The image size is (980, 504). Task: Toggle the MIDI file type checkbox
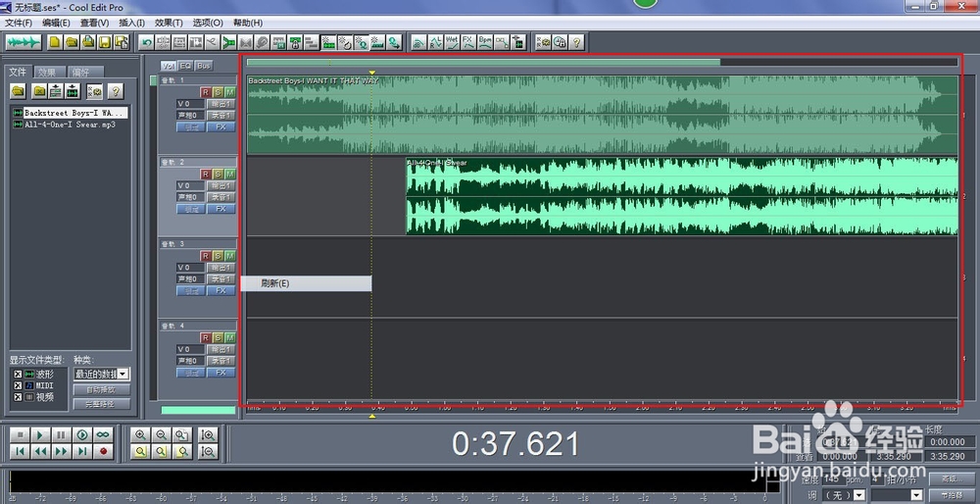click(18, 385)
